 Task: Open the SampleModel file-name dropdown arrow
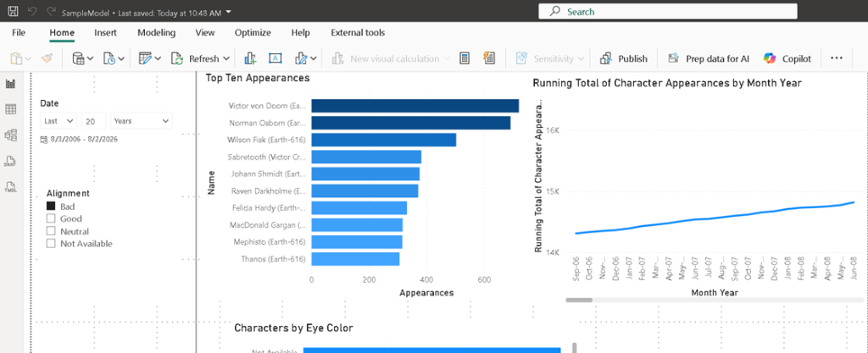[x=229, y=12]
